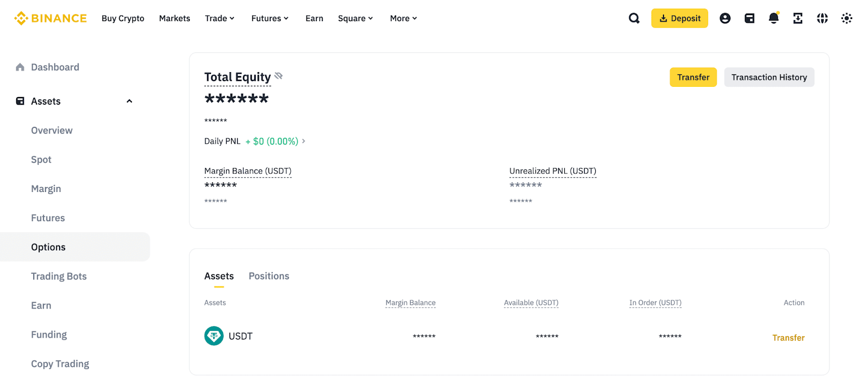Switch to the Positions tab
This screenshot has width=868, height=384.
[x=269, y=276]
